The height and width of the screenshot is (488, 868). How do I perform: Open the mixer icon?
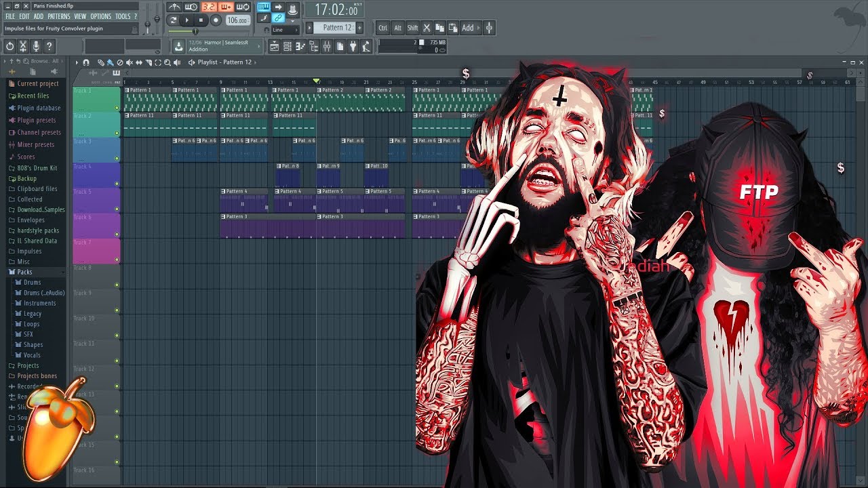click(327, 46)
